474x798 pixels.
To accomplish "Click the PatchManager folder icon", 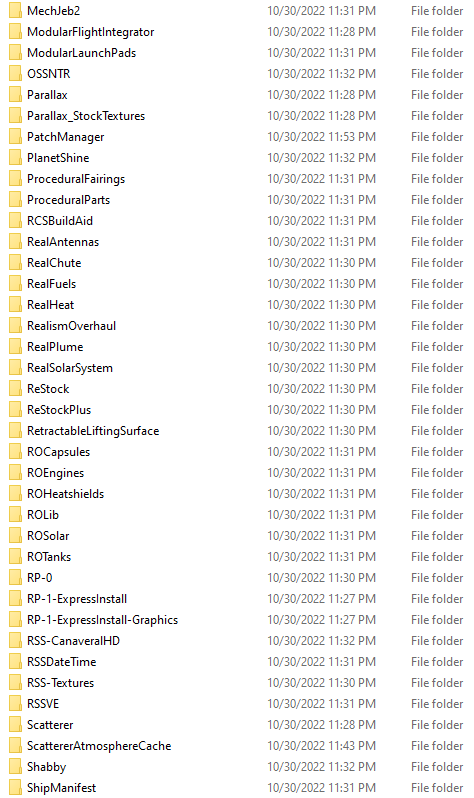I will pos(15,136).
